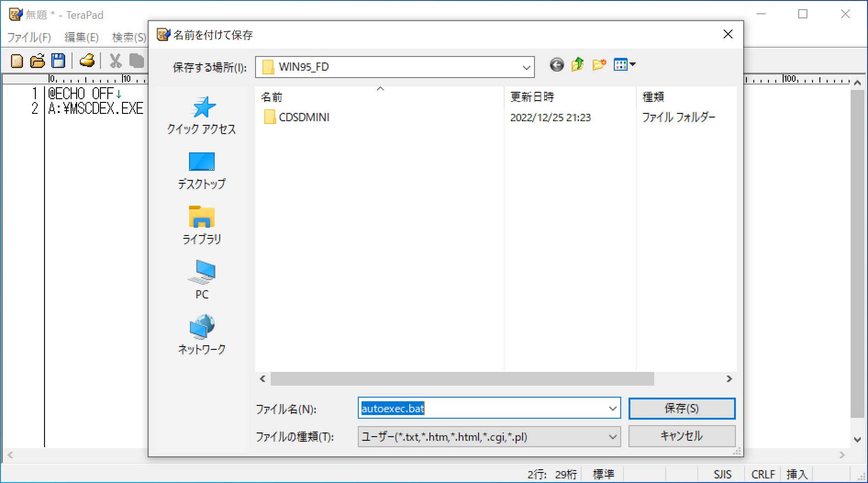Click the Copy icon in TeraPad toolbar

136,61
